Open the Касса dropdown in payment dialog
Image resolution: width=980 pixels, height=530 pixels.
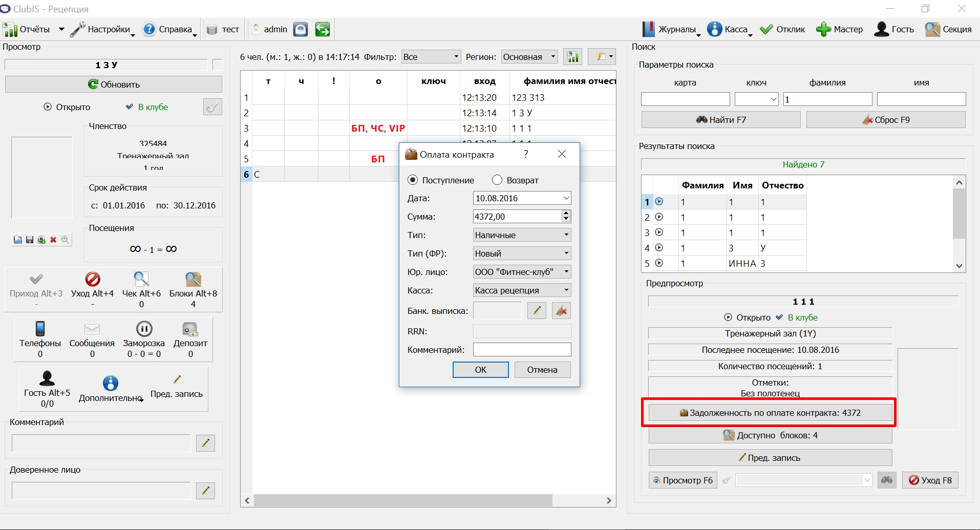[x=522, y=290]
